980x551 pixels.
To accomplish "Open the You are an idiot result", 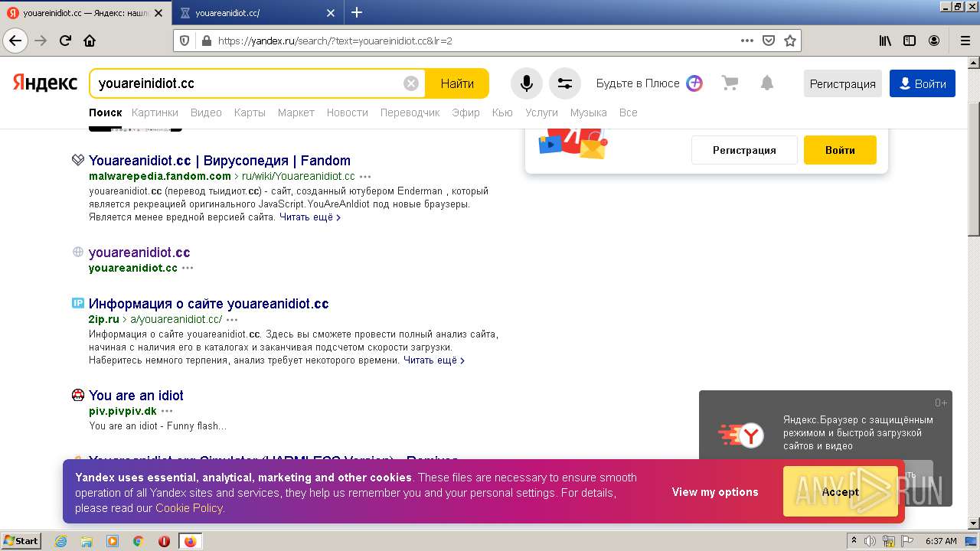I will pos(136,396).
